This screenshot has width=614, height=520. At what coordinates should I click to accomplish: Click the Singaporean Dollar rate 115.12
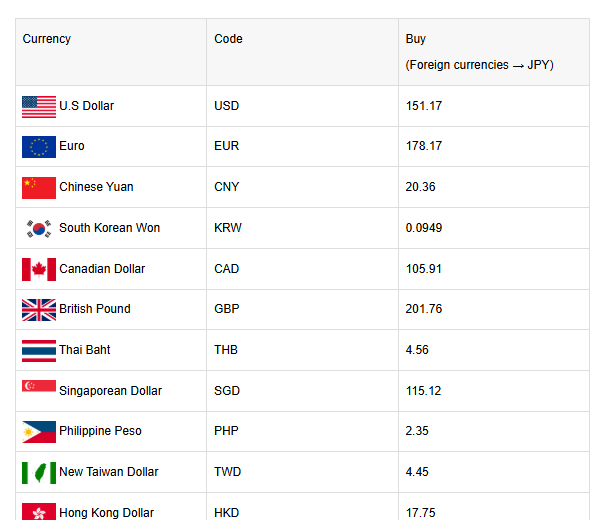click(424, 391)
